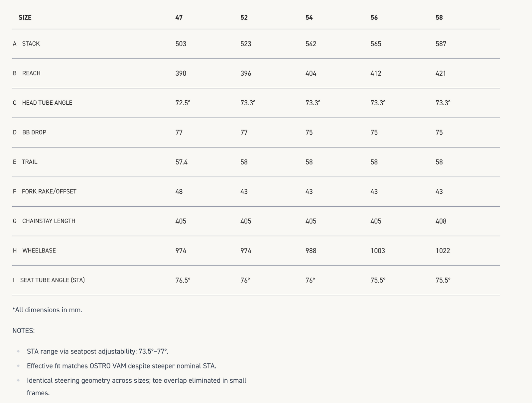The width and height of the screenshot is (532, 403).
Task: Click the CHAINSTAY LENGTH row label
Action: [49, 221]
